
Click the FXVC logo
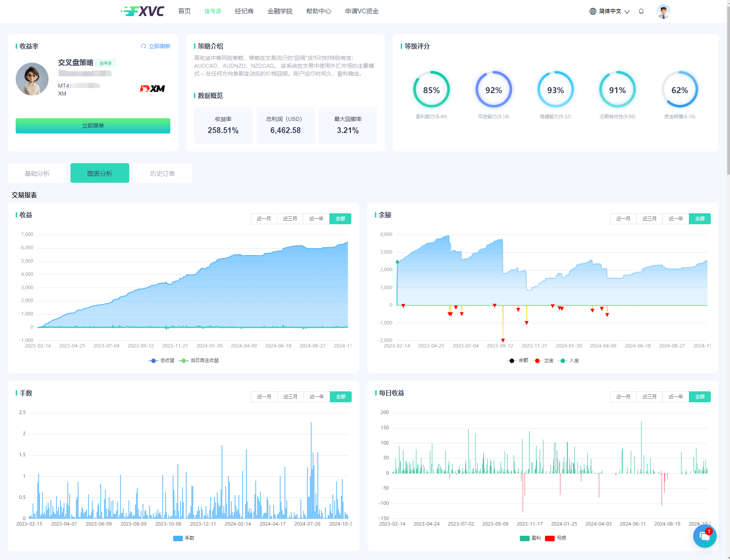tap(143, 11)
